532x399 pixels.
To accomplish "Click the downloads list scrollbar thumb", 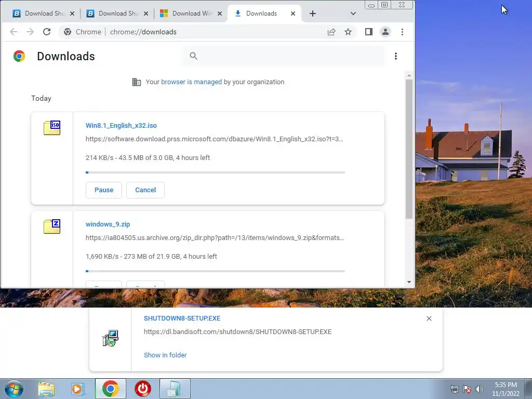I will [409, 149].
